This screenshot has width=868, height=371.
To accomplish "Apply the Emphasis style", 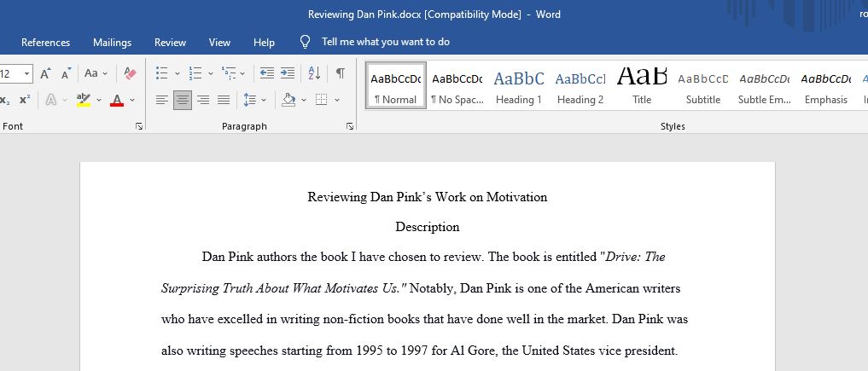I will pos(826,85).
